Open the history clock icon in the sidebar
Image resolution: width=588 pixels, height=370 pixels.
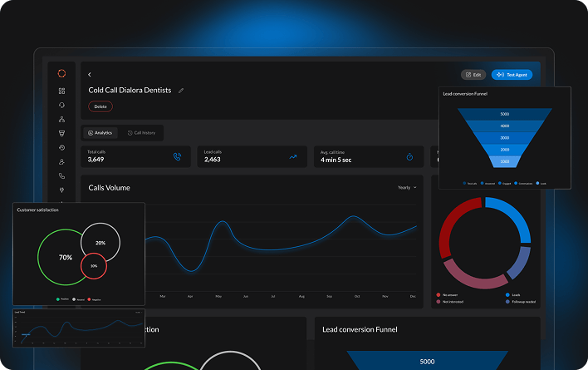pos(61,147)
